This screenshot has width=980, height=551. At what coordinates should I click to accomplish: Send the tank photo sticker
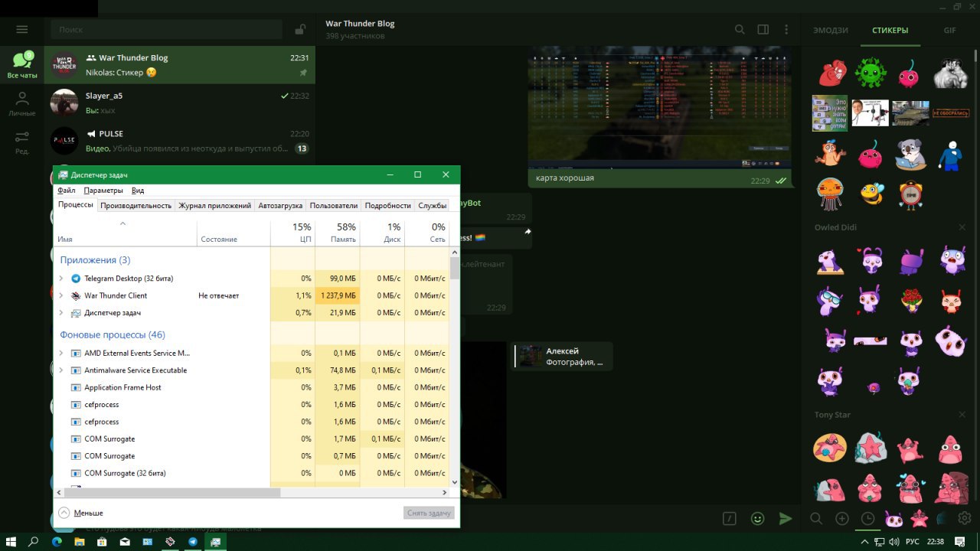910,113
